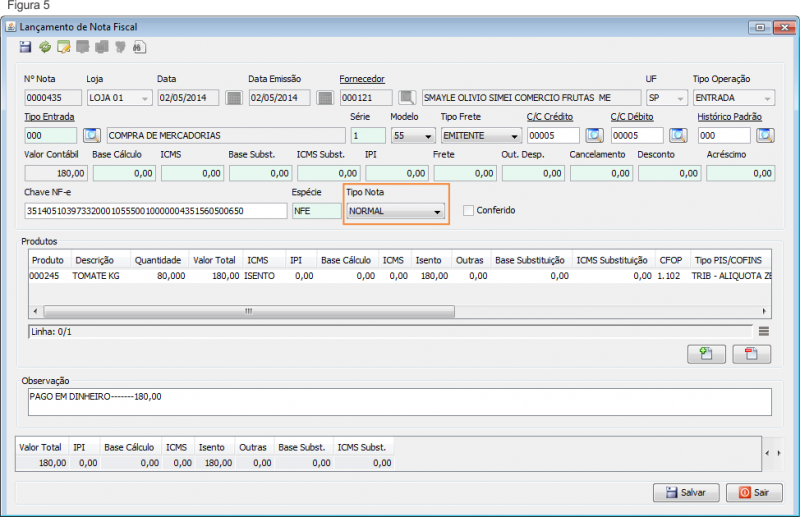
Task: Click the blue floppy disk save icon in toolbar
Action: (26, 47)
